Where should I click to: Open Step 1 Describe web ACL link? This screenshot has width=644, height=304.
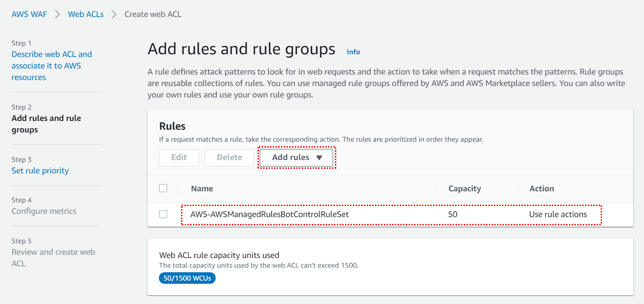pyautogui.click(x=52, y=66)
